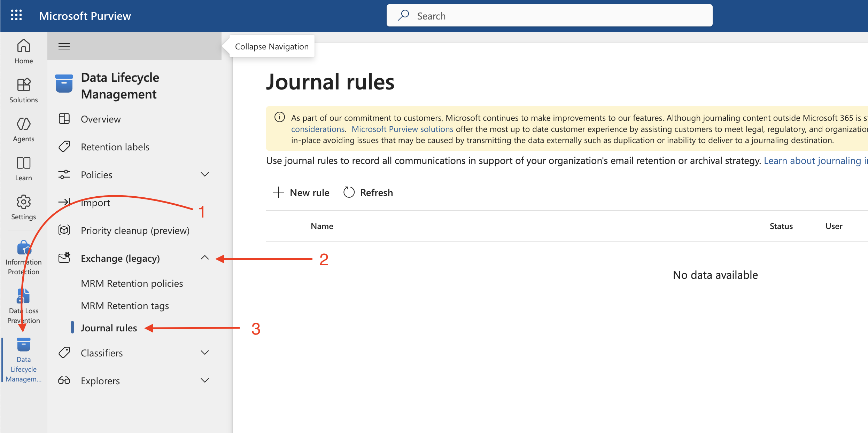Click the search magnifier icon

[x=403, y=15]
